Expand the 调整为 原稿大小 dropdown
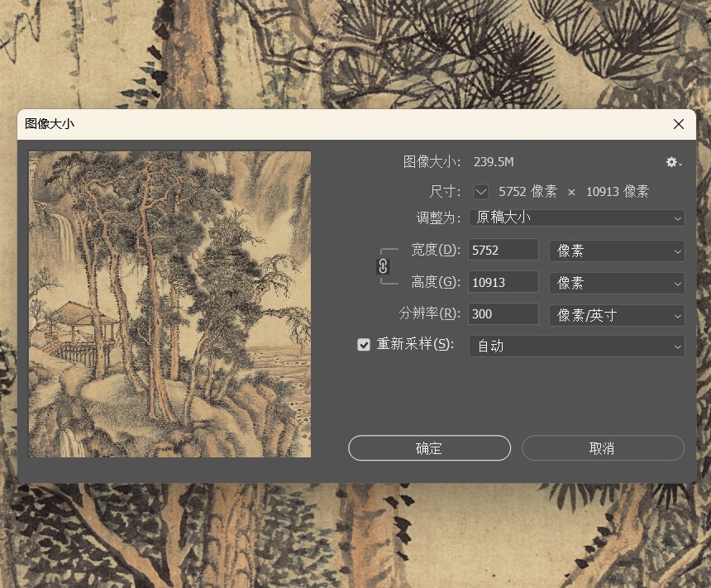 coord(576,218)
